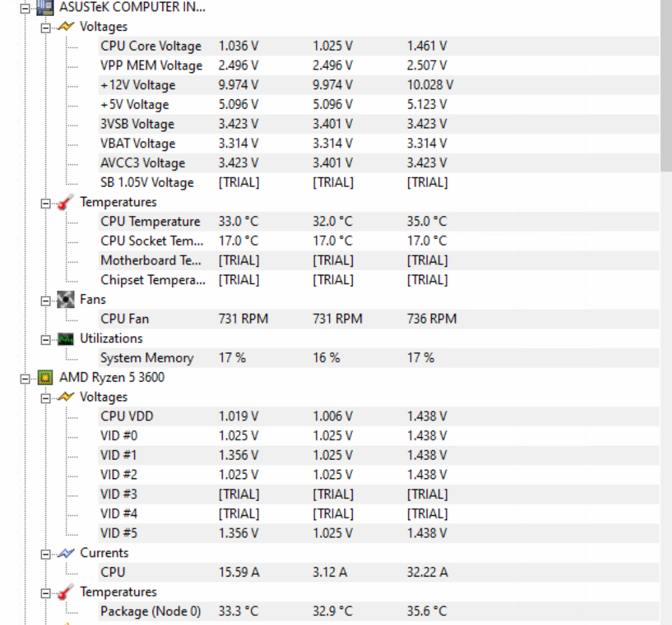The image size is (672, 625).
Task: Click the Utilizations graph icon
Action: pos(65,339)
